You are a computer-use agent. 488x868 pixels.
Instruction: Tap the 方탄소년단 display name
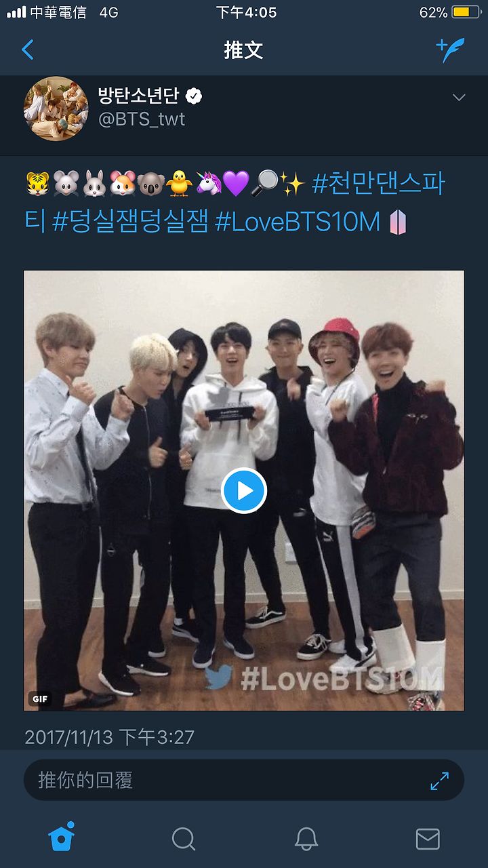click(138, 95)
